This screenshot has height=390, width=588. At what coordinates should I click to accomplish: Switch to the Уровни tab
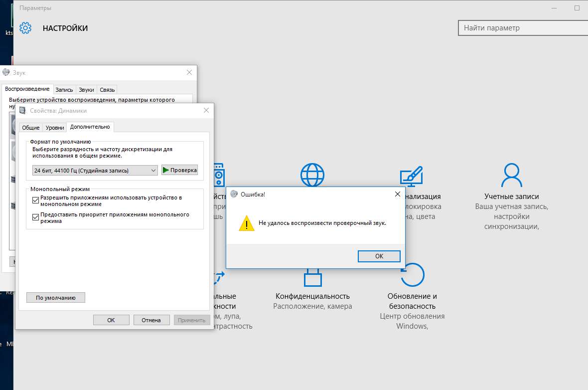55,128
